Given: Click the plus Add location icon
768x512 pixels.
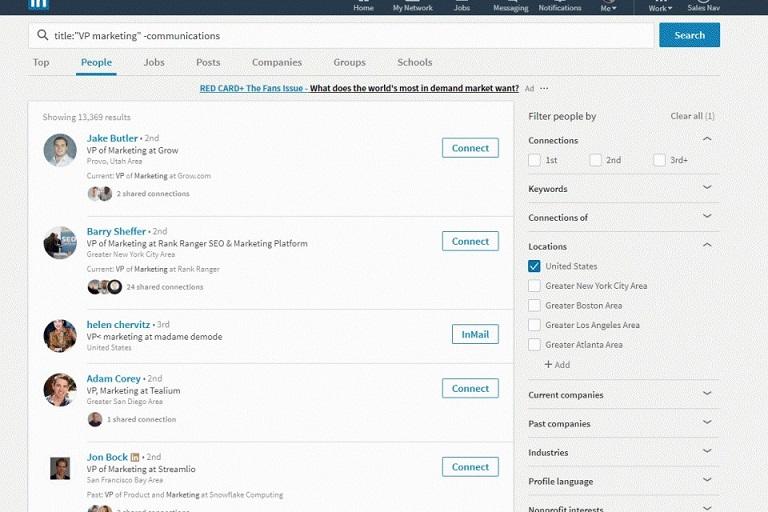Looking at the screenshot, I should 548,365.
